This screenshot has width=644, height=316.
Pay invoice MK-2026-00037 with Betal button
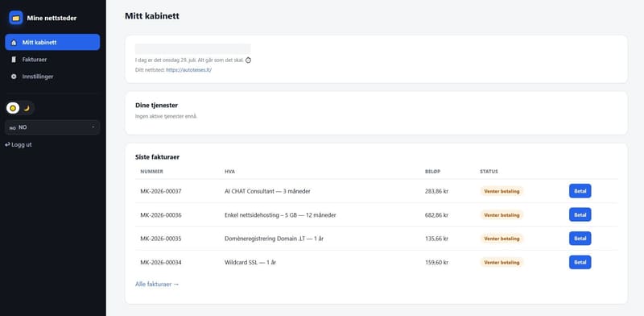pos(580,191)
